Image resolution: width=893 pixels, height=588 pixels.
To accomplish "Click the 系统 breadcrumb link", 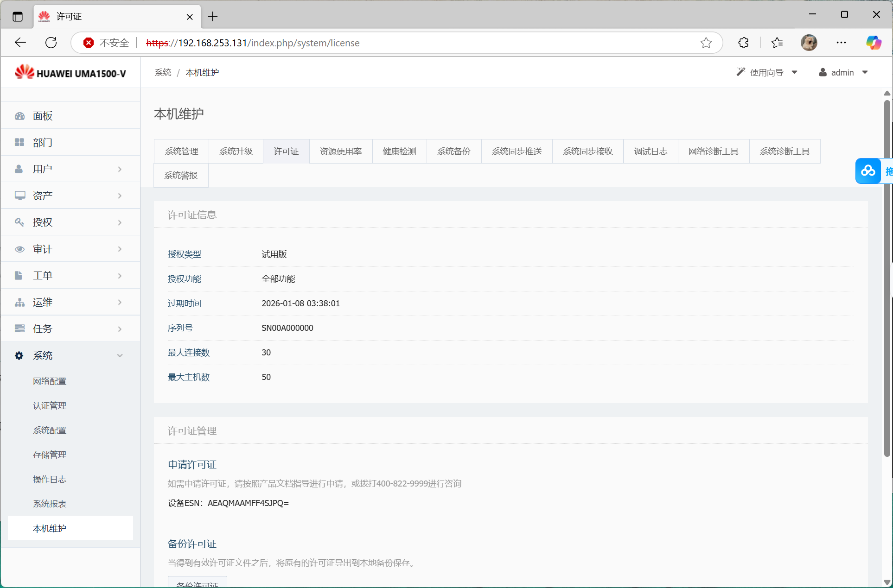I will 163,72.
